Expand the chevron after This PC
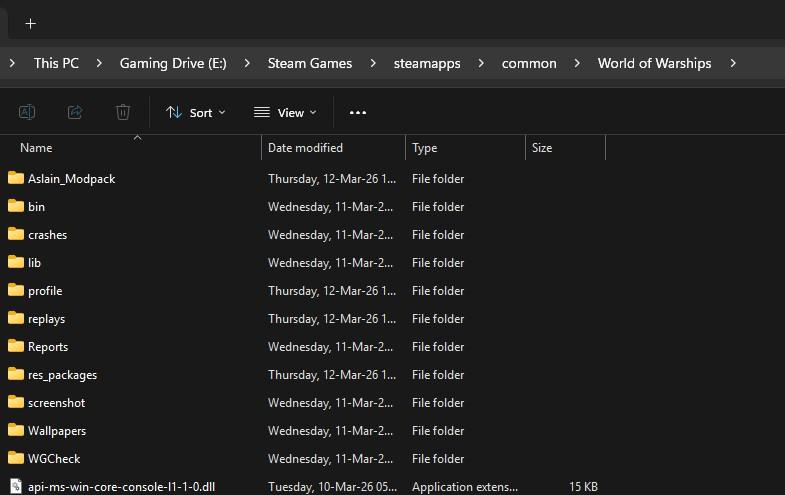Image resolution: width=785 pixels, height=495 pixels. point(99,63)
